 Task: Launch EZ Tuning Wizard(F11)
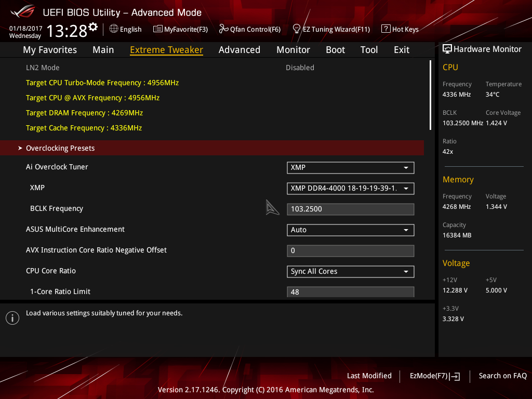331,29
